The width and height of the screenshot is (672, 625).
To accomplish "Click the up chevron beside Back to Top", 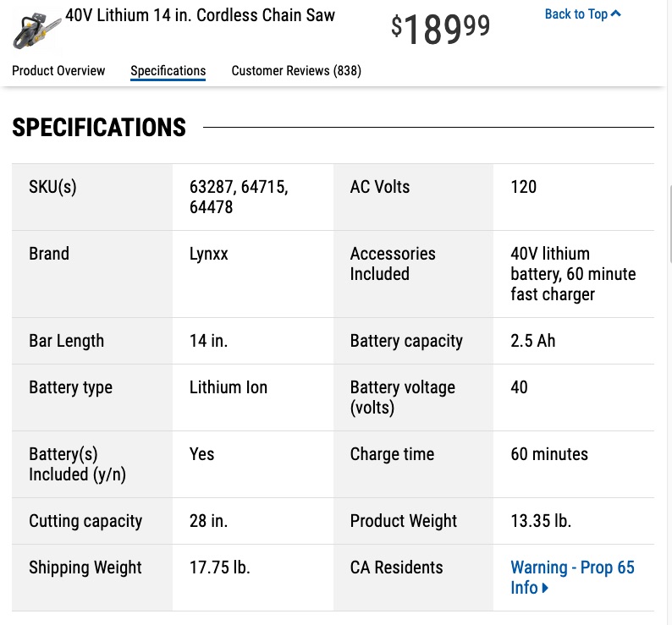I will pyautogui.click(x=615, y=14).
